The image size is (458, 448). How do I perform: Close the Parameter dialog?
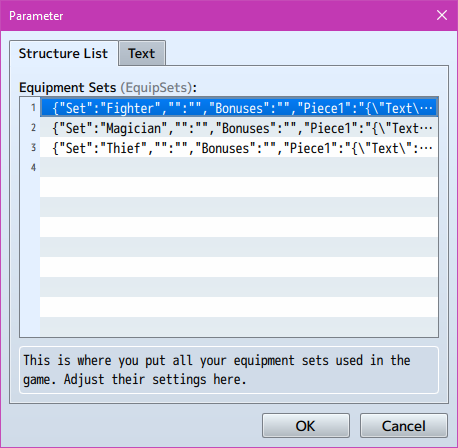point(442,15)
